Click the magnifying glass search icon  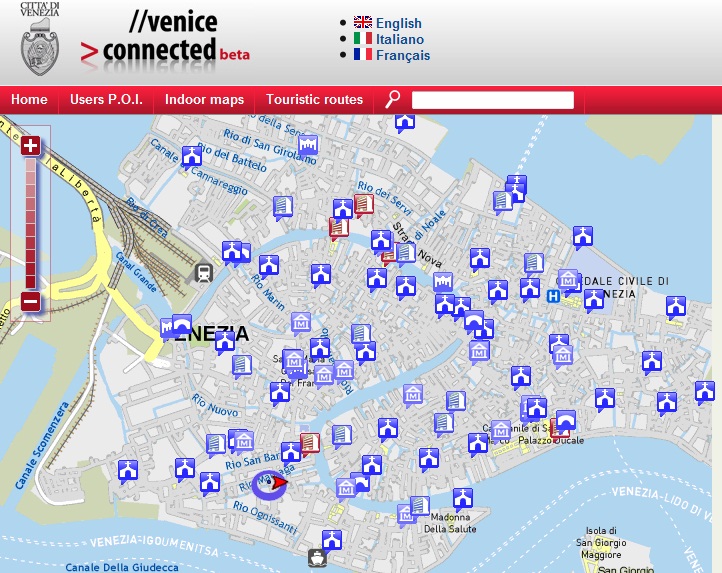click(392, 99)
